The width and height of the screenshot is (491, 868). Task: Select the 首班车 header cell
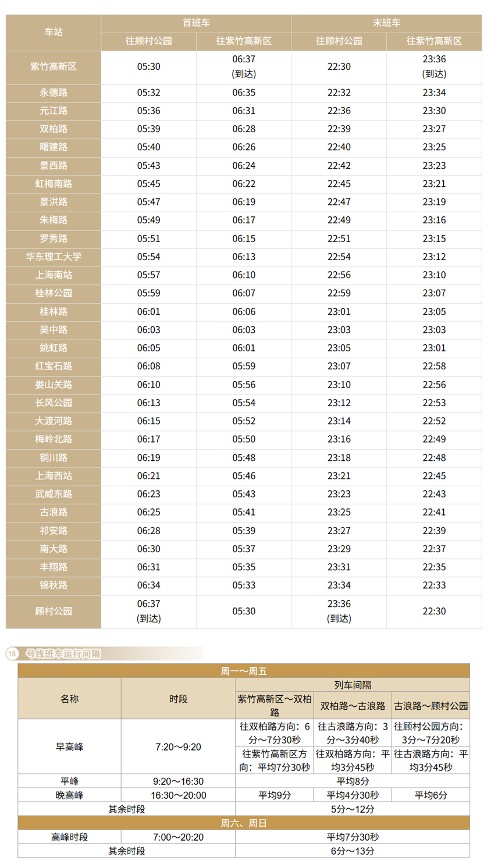click(x=196, y=23)
